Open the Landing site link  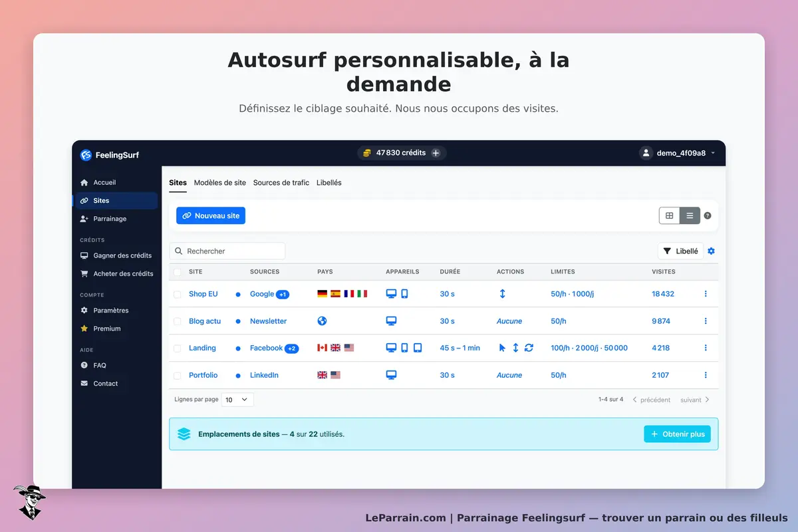tap(202, 348)
